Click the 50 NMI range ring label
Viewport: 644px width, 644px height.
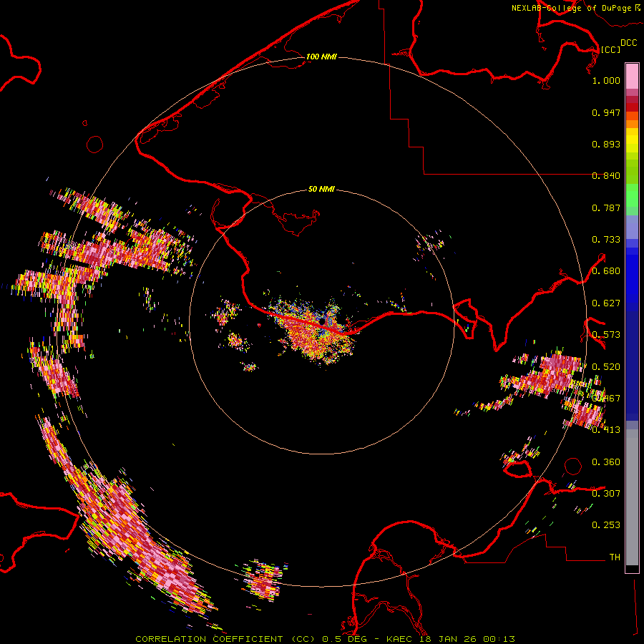click(321, 189)
